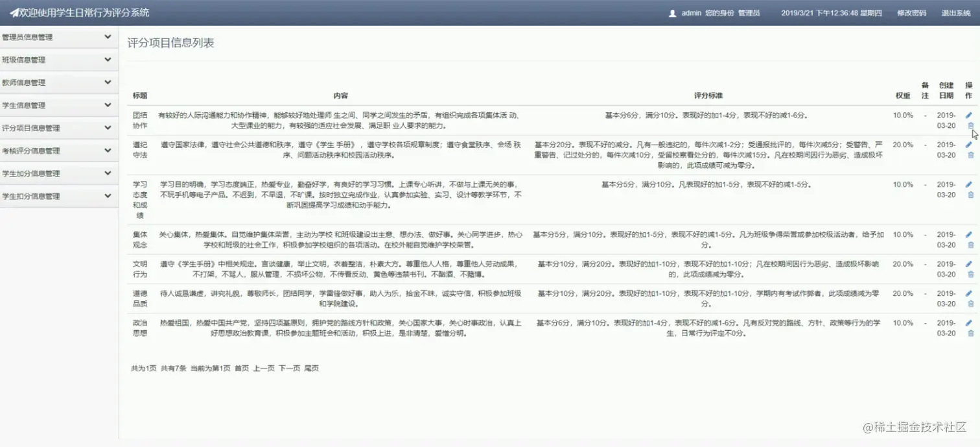Viewport: 980px width, 447px height.
Task: Select the 政治思想 title cell
Action: [x=140, y=328]
